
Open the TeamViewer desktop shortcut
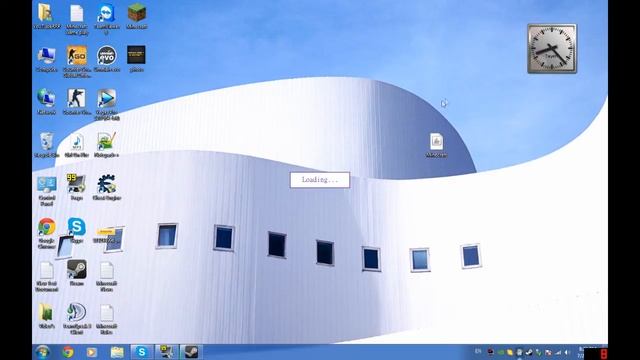pos(107,18)
